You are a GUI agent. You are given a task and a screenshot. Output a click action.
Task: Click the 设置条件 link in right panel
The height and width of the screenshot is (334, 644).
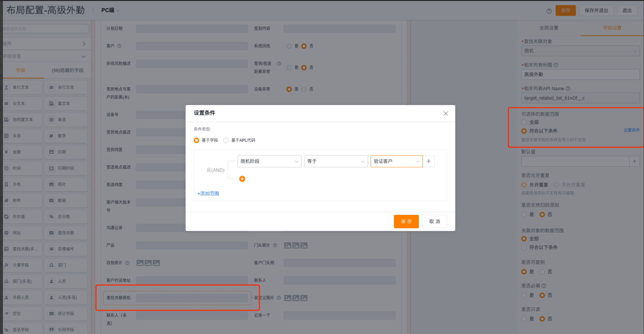[632, 130]
